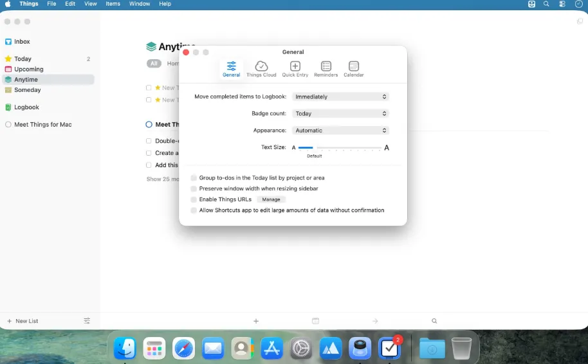
Task: Click Spotlight search in menu bar
Action: point(546,4)
